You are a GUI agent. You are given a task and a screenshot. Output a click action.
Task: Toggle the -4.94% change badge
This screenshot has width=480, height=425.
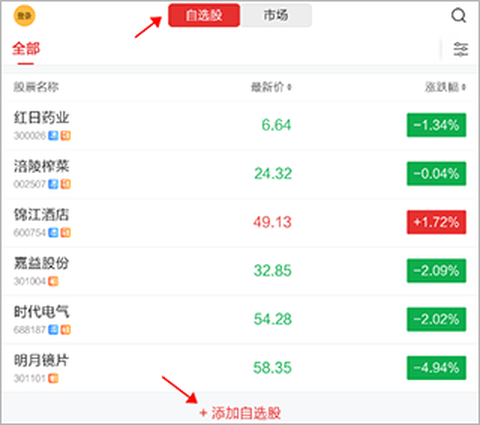(436, 368)
